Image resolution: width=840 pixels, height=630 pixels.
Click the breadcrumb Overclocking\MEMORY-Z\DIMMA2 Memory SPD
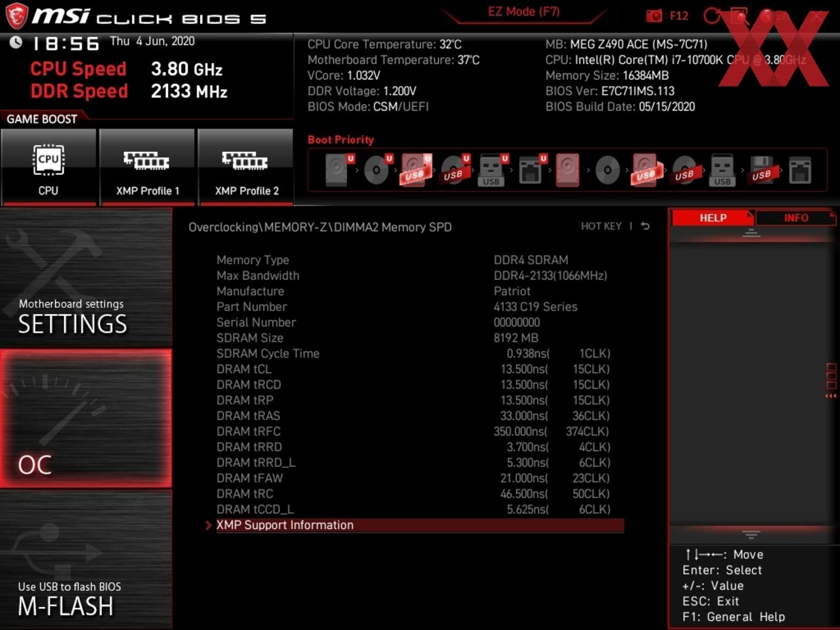[320, 227]
